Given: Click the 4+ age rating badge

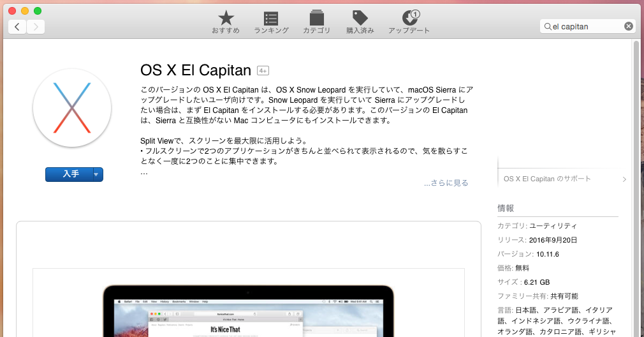Looking at the screenshot, I should [x=263, y=71].
